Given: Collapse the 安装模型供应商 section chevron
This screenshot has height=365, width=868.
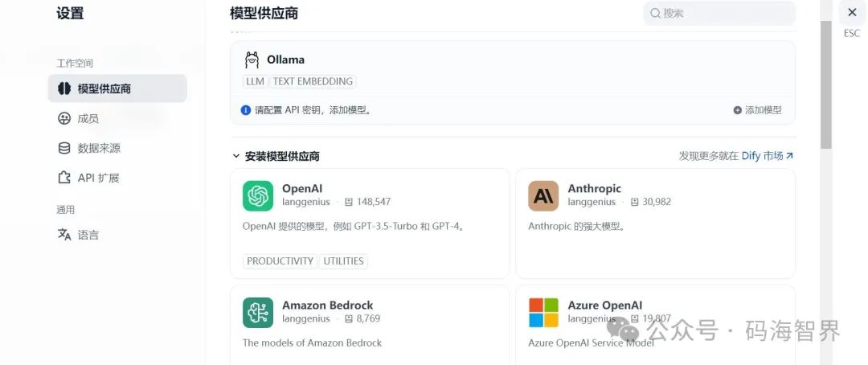Looking at the screenshot, I should click(x=236, y=157).
